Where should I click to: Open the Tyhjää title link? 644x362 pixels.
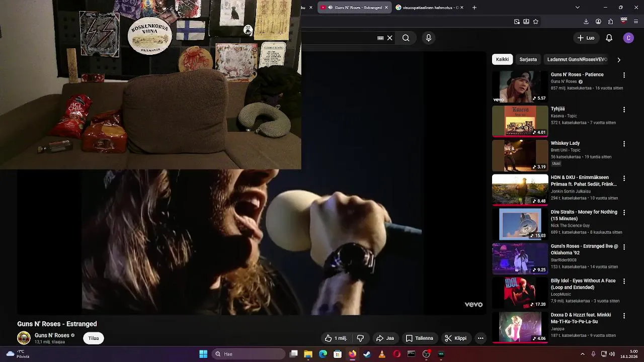click(557, 109)
